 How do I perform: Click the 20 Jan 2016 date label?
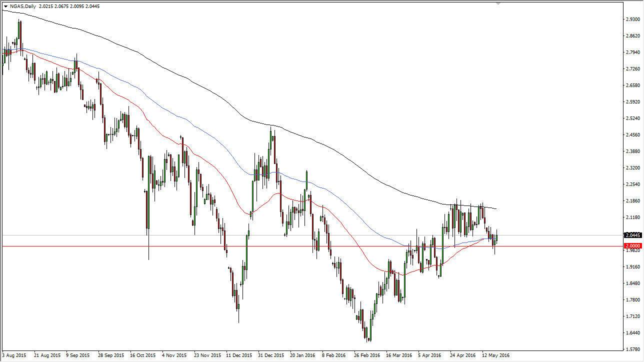click(303, 355)
